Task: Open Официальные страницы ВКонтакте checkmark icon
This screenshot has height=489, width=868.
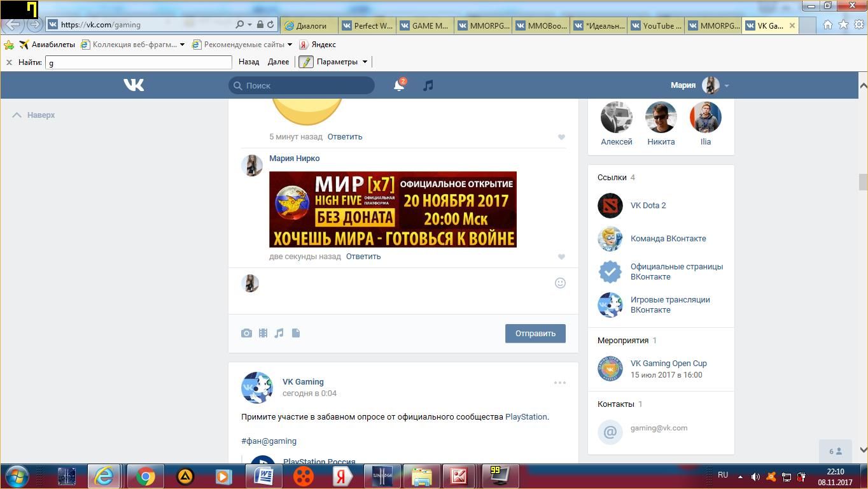Action: point(610,272)
